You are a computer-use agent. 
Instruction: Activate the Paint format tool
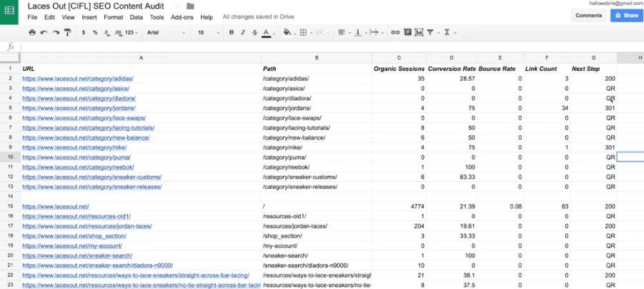tap(68, 32)
